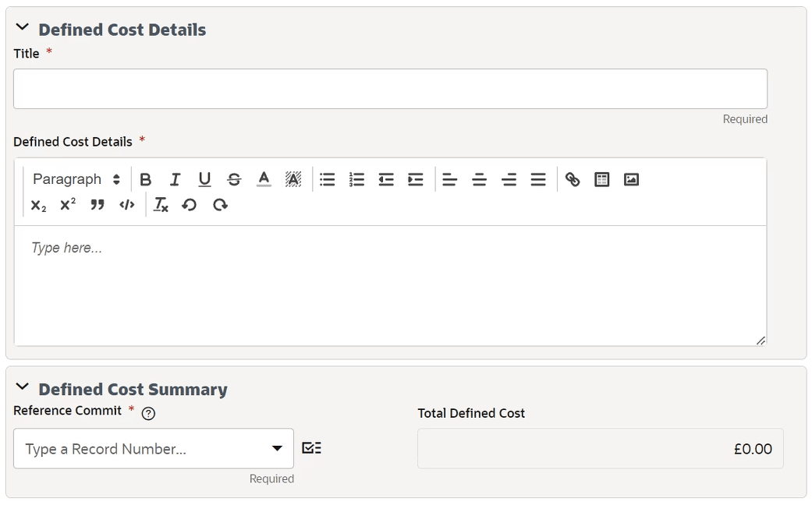812x505 pixels.
Task: Apply bold formatting in the editor
Action: [x=146, y=179]
